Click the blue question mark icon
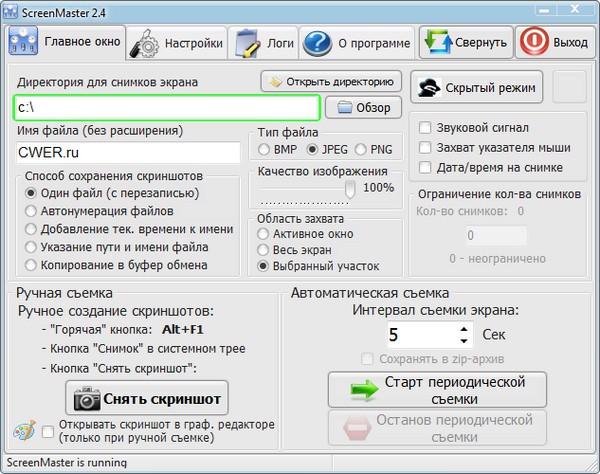The height and width of the screenshot is (474, 600). click(317, 44)
